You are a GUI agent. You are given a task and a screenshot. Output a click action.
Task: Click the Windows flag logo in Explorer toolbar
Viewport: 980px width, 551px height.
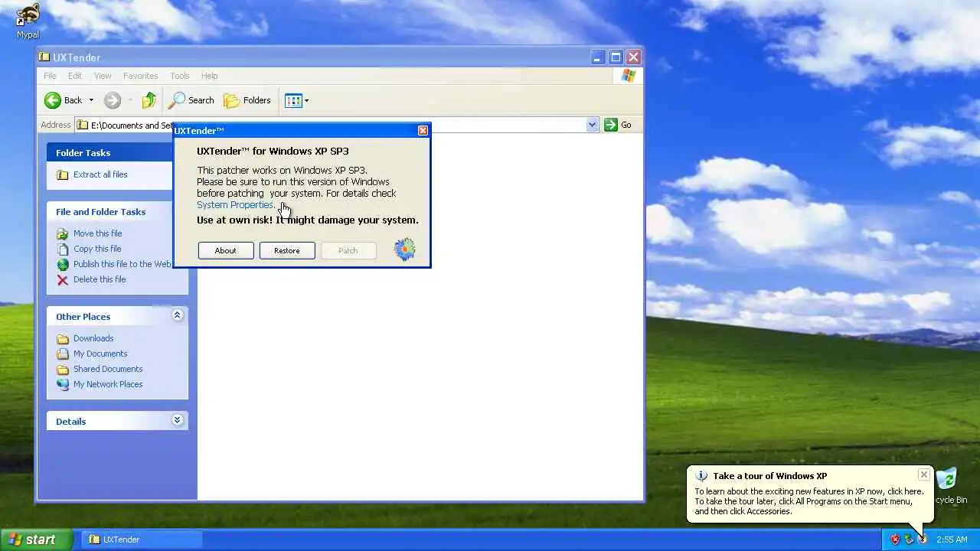tap(629, 76)
